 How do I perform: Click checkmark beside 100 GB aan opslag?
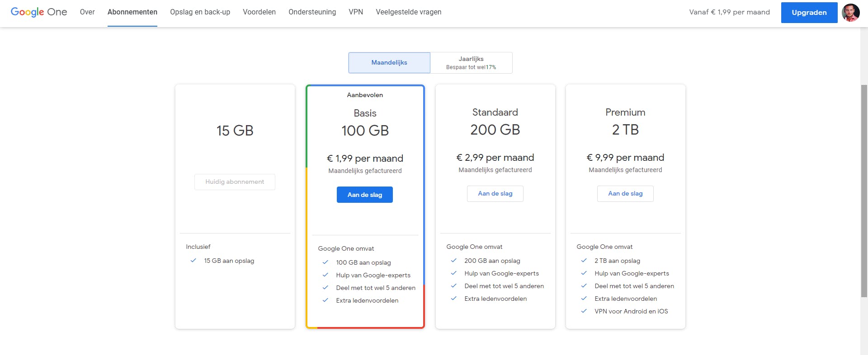pyautogui.click(x=325, y=262)
